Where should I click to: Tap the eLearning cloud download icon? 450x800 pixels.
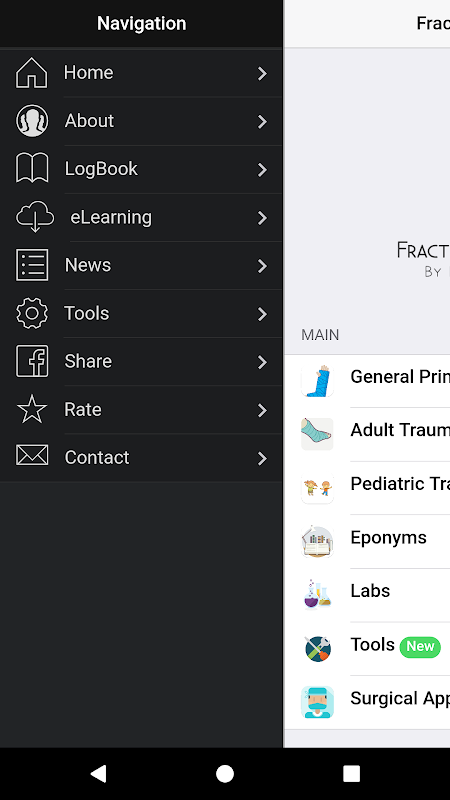click(35, 217)
